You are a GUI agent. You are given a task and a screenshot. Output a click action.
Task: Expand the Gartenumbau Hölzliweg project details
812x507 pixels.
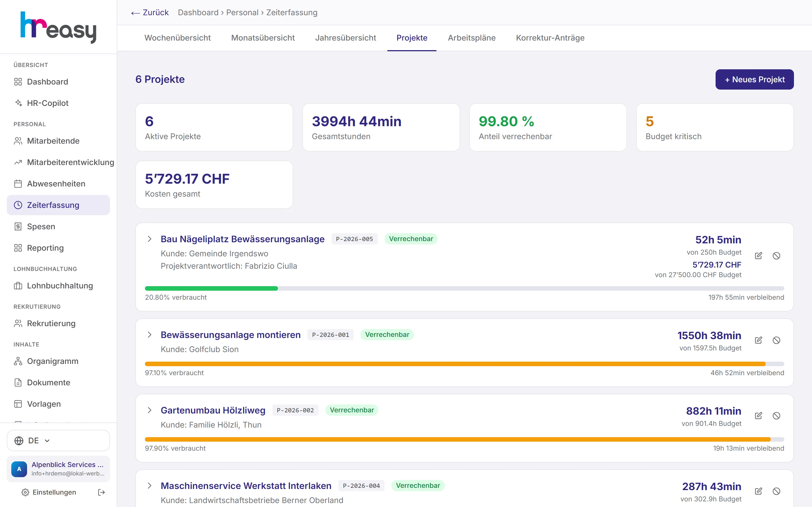coord(150,410)
